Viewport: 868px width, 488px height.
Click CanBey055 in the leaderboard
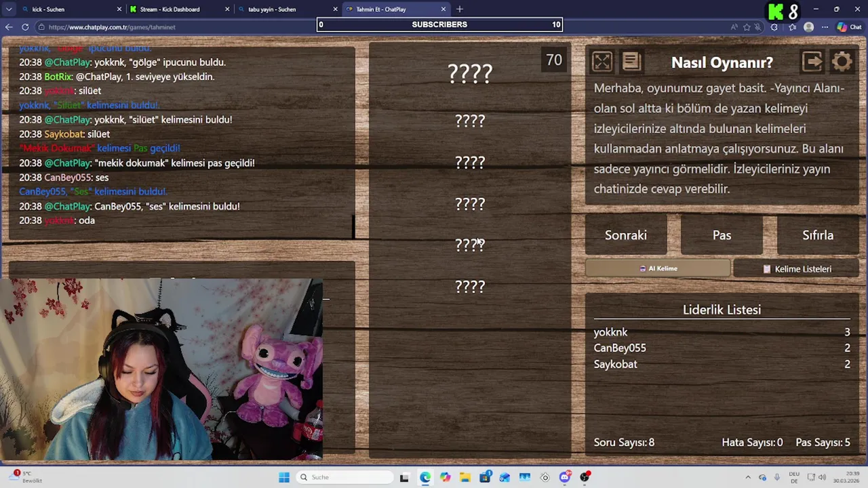point(620,348)
